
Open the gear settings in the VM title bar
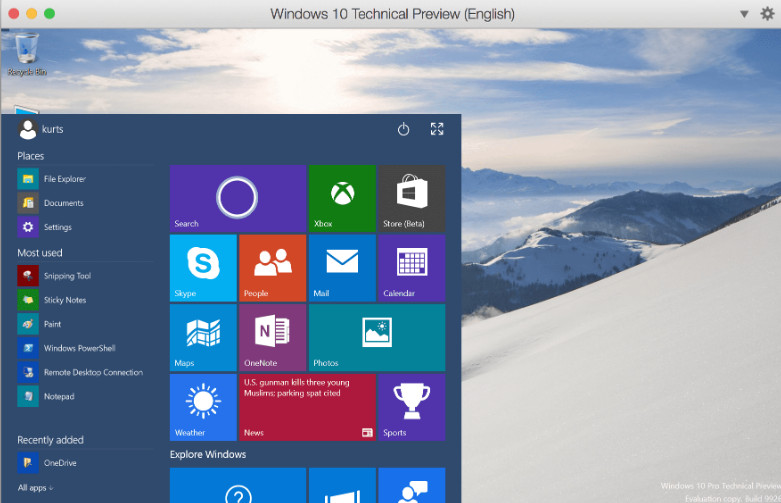pos(768,13)
